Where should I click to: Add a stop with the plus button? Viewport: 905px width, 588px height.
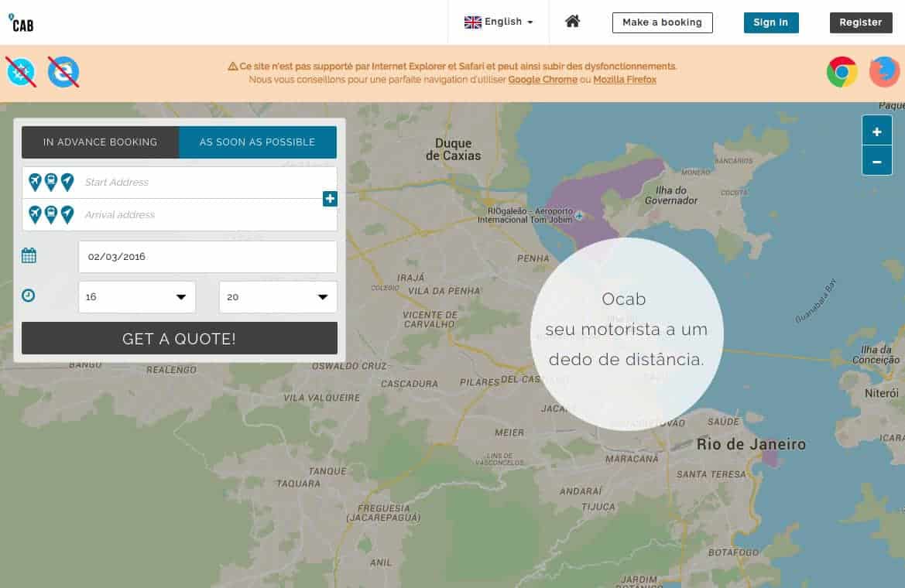[330, 199]
